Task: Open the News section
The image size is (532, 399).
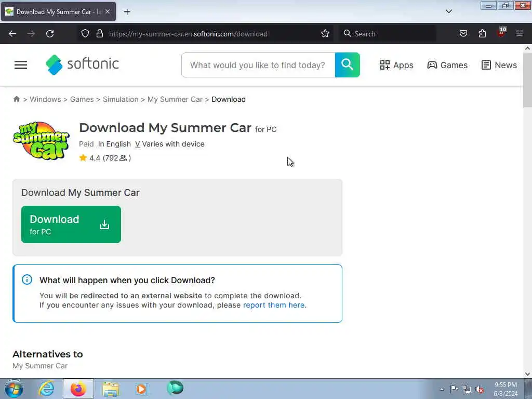Action: point(499,65)
